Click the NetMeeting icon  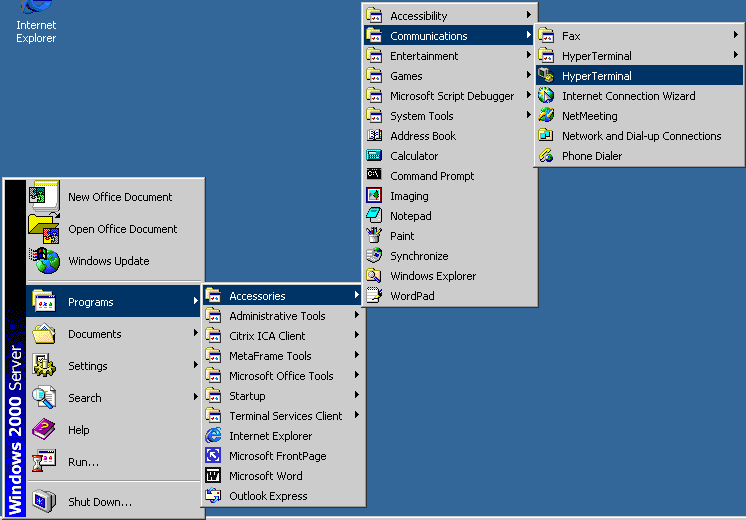(x=546, y=116)
